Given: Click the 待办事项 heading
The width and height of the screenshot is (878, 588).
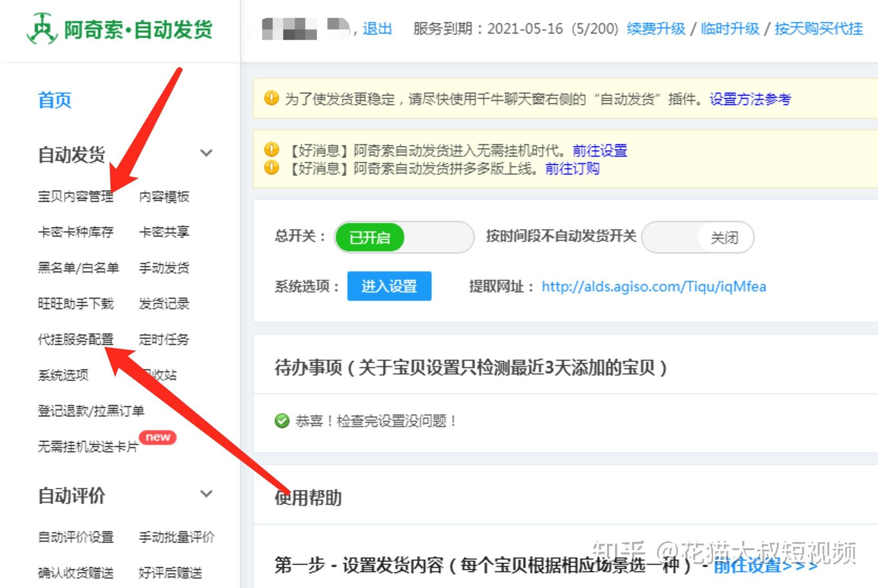Looking at the screenshot, I should coord(471,367).
